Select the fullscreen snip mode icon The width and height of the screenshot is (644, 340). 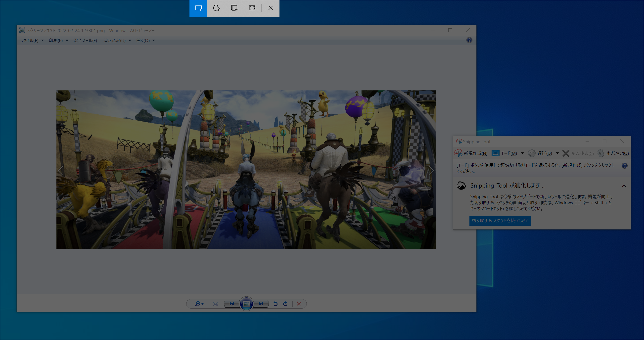point(252,8)
